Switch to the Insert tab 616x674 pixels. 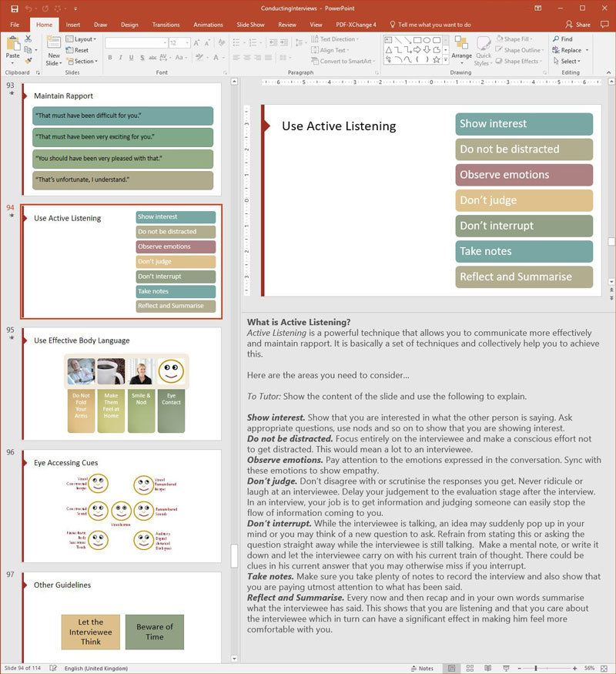73,25
